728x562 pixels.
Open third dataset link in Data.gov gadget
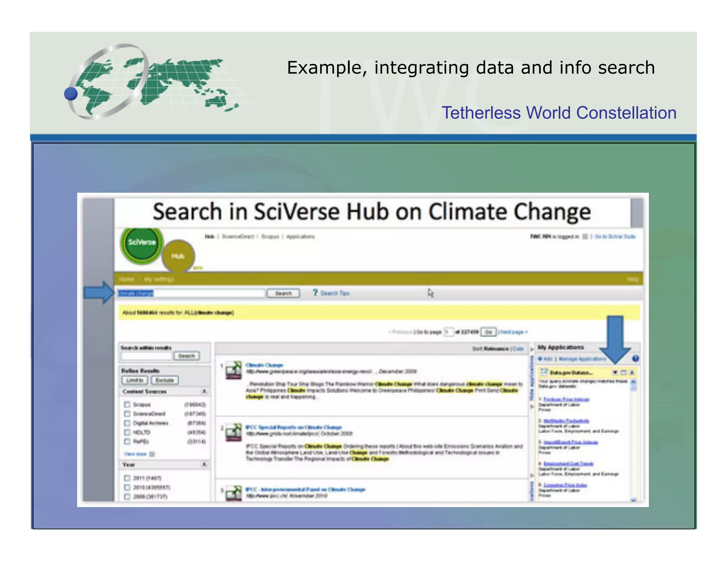point(571,442)
